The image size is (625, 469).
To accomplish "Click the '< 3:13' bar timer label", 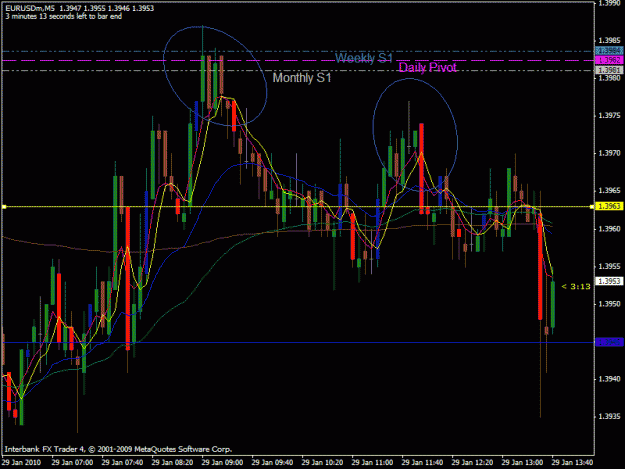I will (576, 287).
